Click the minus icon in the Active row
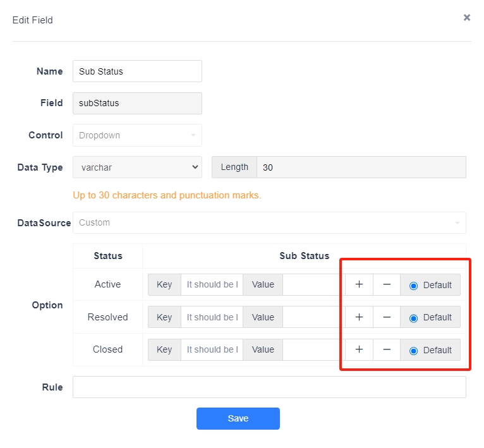Viewport: 484px width, 448px height. pyautogui.click(x=387, y=284)
